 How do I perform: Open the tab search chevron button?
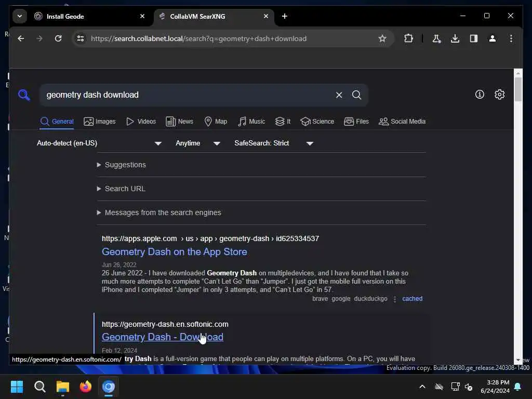coord(20,16)
